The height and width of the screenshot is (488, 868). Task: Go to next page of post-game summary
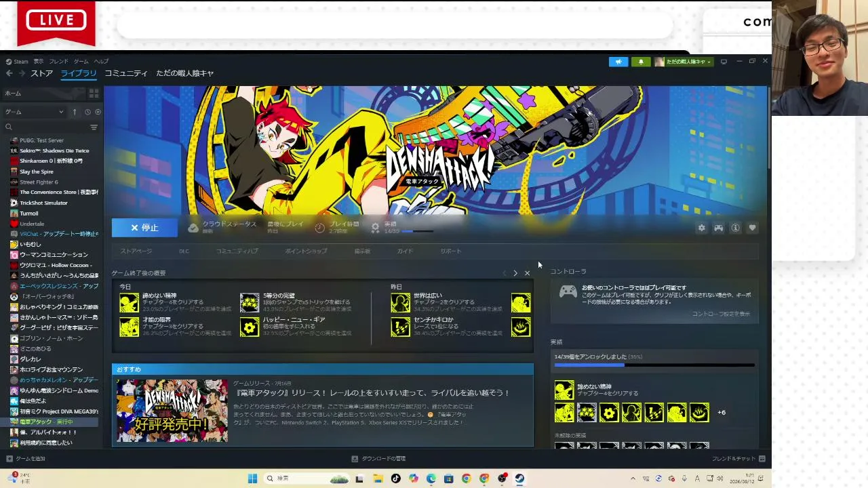(x=515, y=273)
